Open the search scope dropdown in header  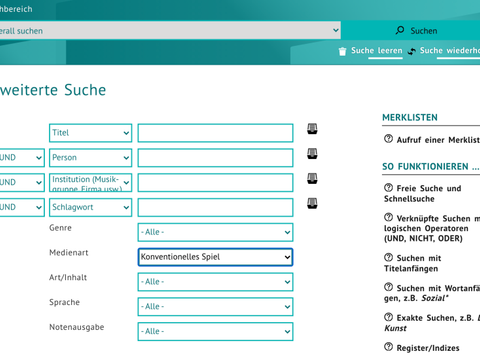coord(169,31)
